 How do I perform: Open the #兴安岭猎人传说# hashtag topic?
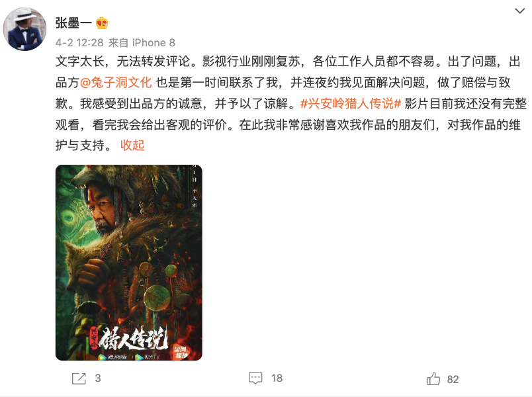pyautogui.click(x=351, y=103)
